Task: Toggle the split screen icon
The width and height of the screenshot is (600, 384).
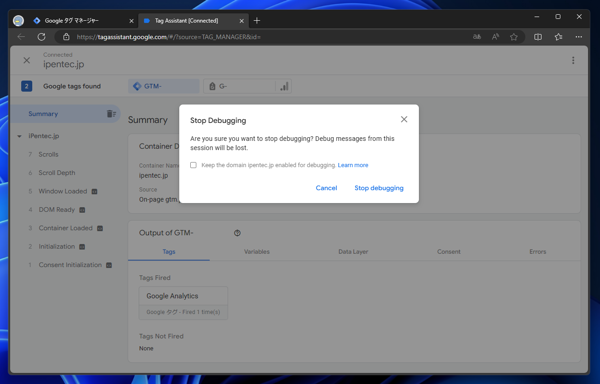Action: (538, 37)
